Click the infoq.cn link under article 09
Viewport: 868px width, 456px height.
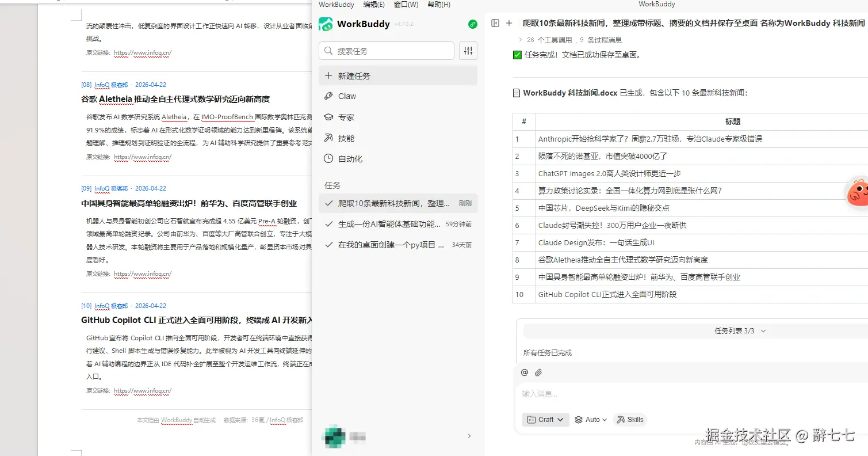pyautogui.click(x=143, y=274)
